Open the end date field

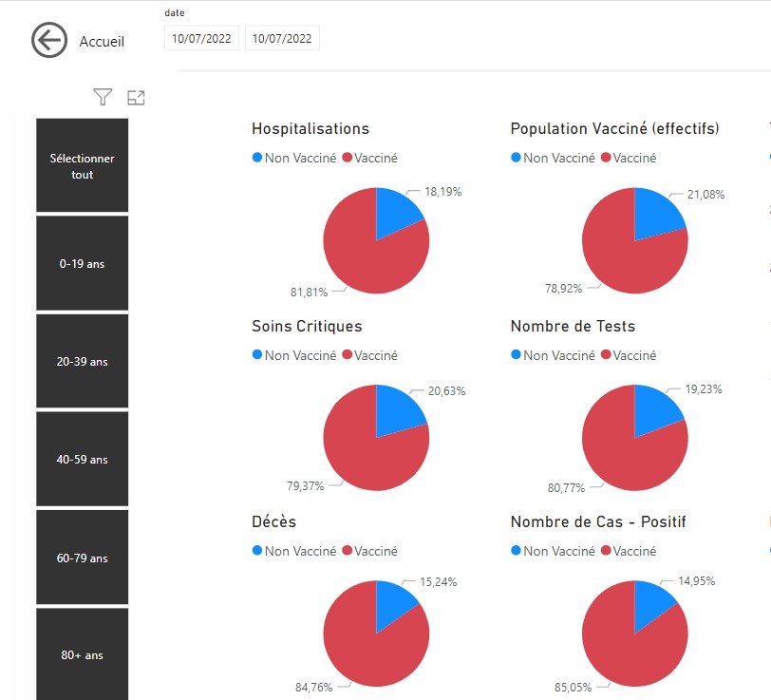282,39
